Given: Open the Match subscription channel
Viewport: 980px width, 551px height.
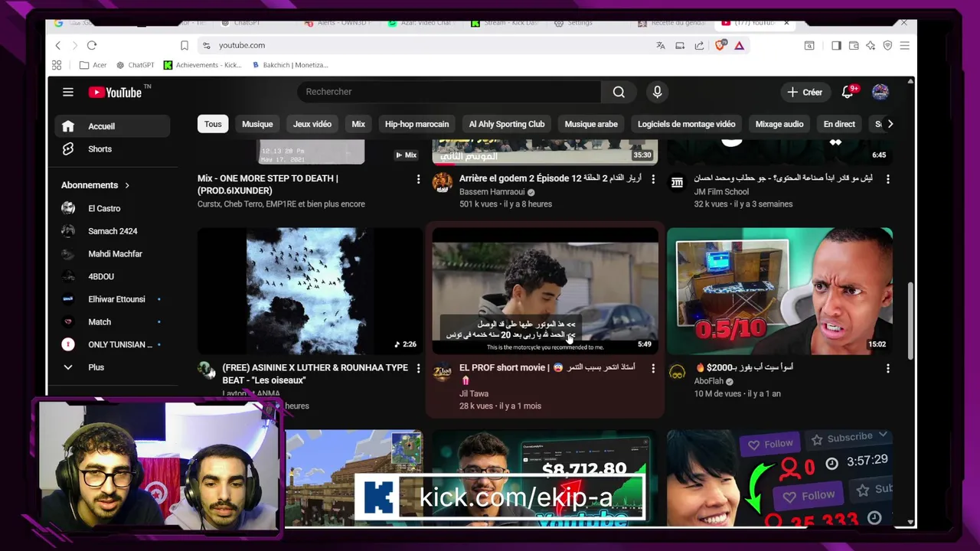Looking at the screenshot, I should (112, 322).
